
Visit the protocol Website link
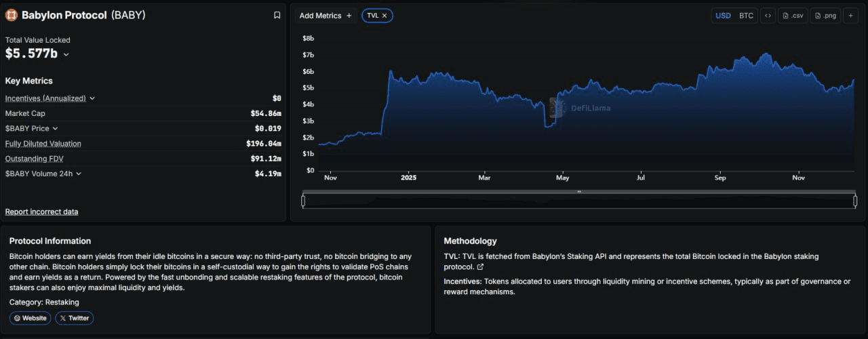click(30, 318)
